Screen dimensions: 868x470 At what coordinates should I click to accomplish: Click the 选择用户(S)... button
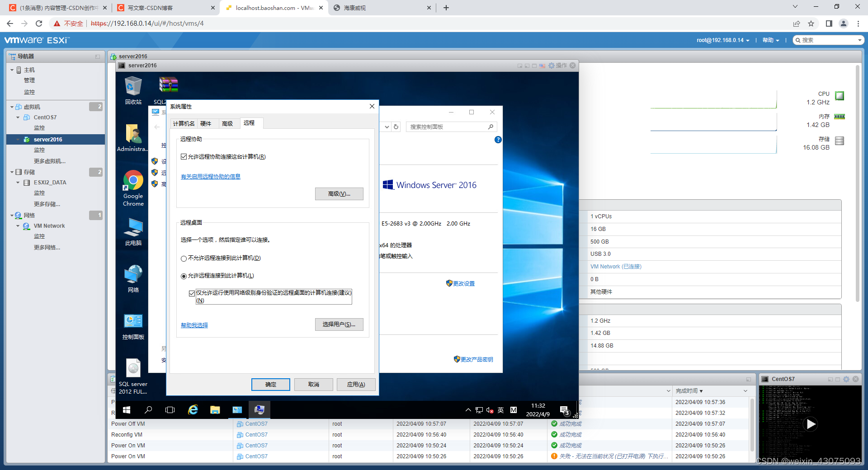tap(339, 324)
